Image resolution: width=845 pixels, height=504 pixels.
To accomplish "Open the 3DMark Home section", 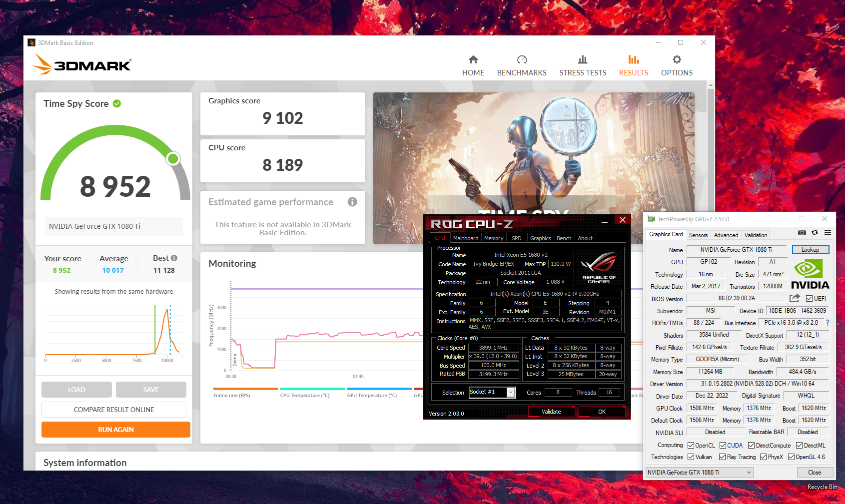I will 473,65.
